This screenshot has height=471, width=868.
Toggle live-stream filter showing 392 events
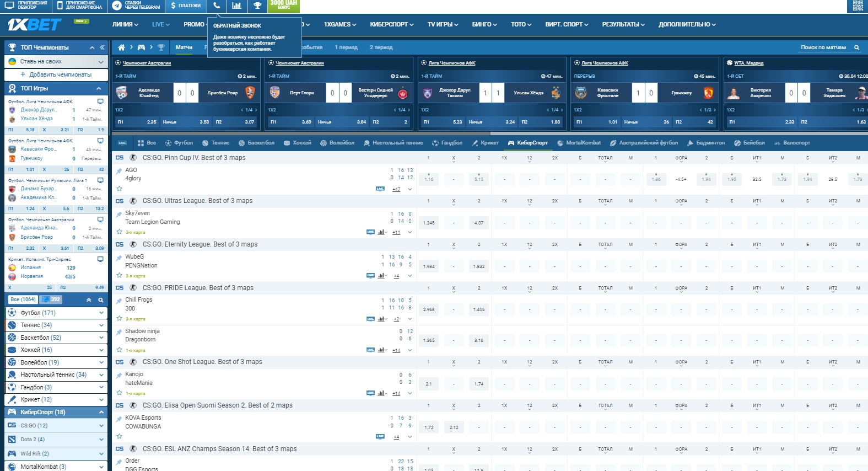coord(51,299)
